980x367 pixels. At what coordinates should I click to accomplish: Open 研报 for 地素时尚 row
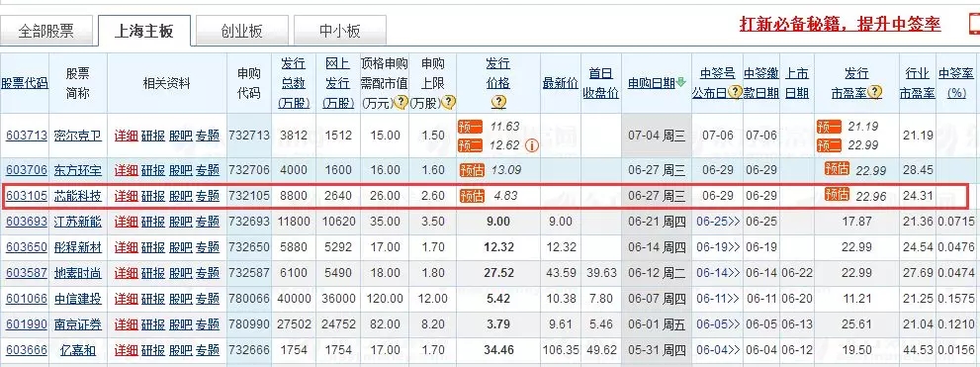pyautogui.click(x=153, y=273)
